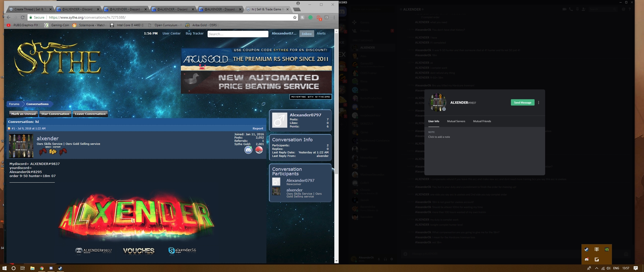
Task: Switch to the Mutual Servers tab
Action: [456, 121]
